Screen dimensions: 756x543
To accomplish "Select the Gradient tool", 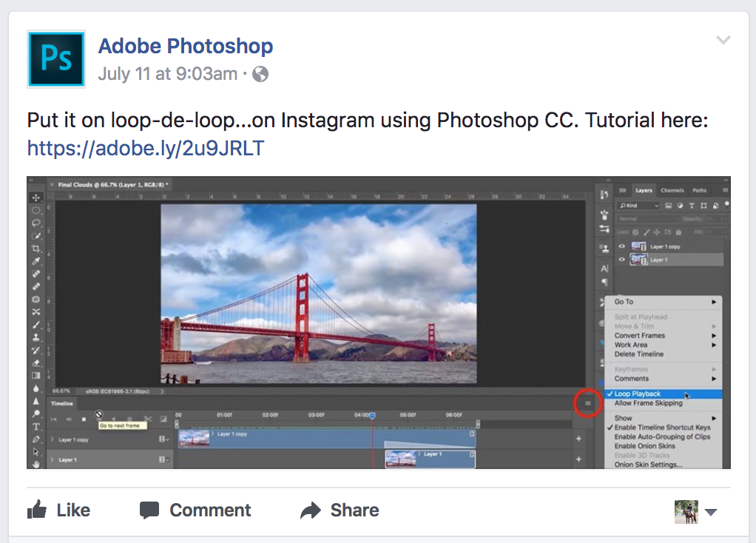I will pos(36,375).
